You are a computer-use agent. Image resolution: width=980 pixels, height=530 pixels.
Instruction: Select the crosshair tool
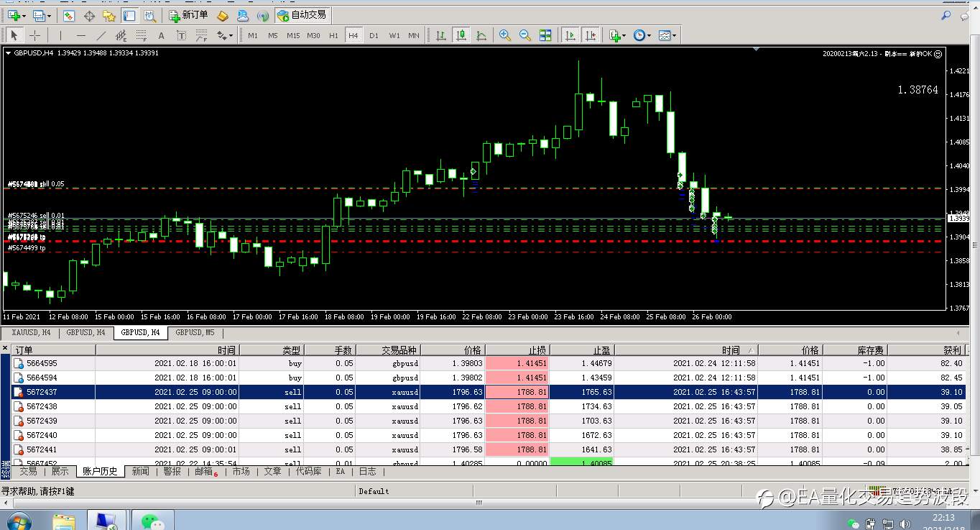tap(34, 35)
